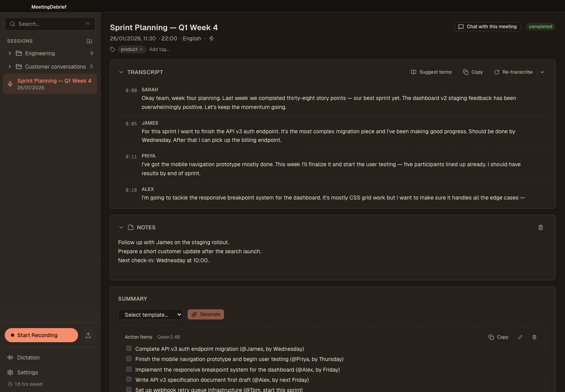Open the Re-transcribe options arrow
Image resolution: width=565 pixels, height=392 pixels.
click(542, 72)
